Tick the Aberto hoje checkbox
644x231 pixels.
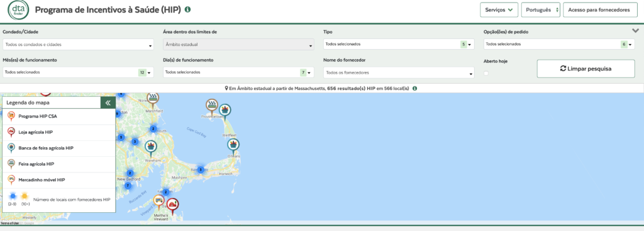[x=486, y=73]
